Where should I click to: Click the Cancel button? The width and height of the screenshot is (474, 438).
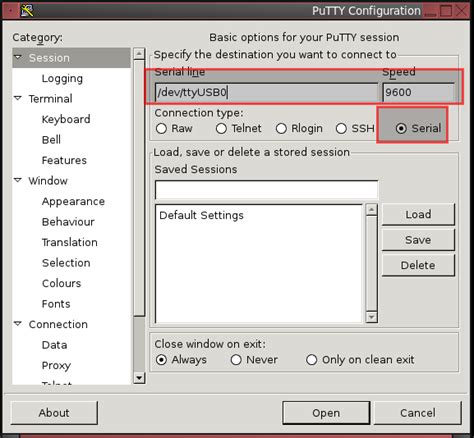click(x=418, y=413)
